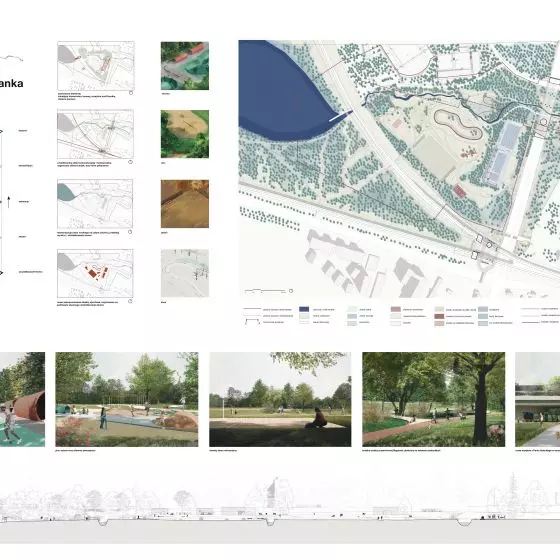Click the north symbol under the first site diagram
This screenshot has height=560, width=560.
click(x=131, y=93)
